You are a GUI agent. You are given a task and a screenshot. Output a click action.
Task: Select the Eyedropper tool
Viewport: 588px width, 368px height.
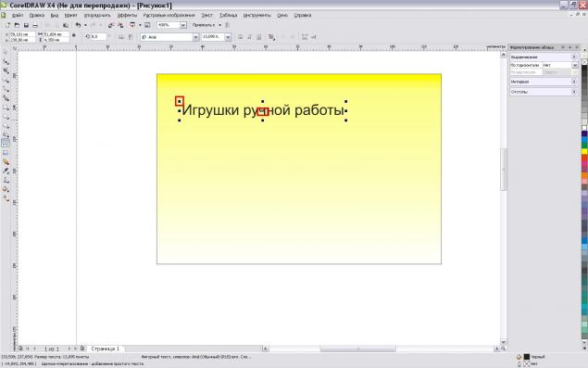tap(6, 171)
